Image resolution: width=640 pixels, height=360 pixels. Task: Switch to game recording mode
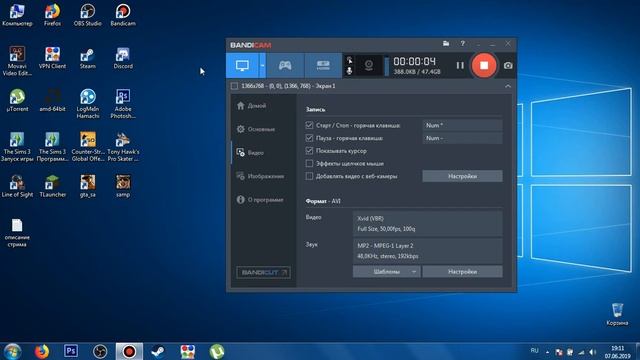click(x=285, y=65)
